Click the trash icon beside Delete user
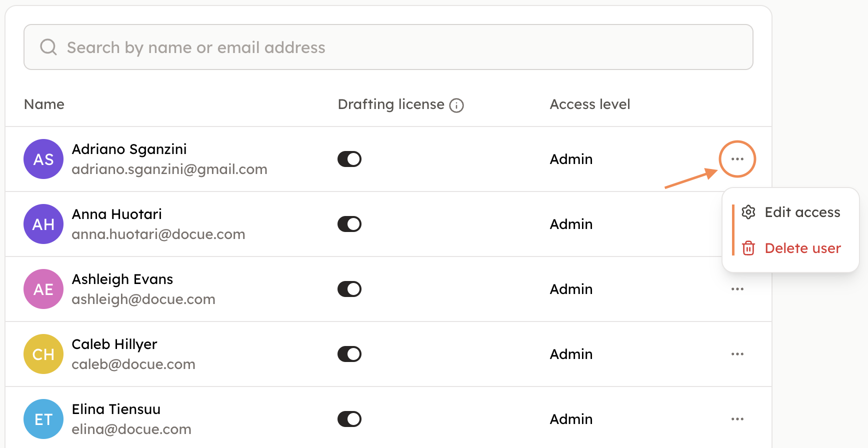 coord(748,248)
